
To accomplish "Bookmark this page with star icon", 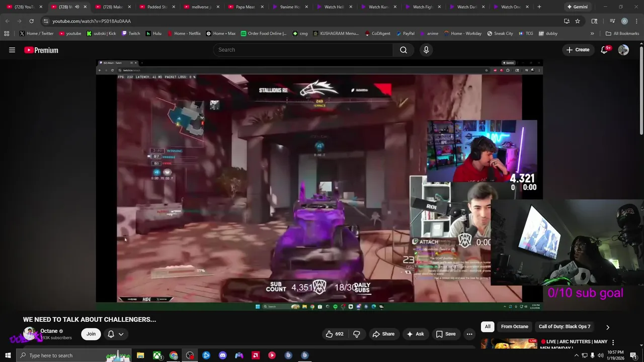I will pos(578,21).
